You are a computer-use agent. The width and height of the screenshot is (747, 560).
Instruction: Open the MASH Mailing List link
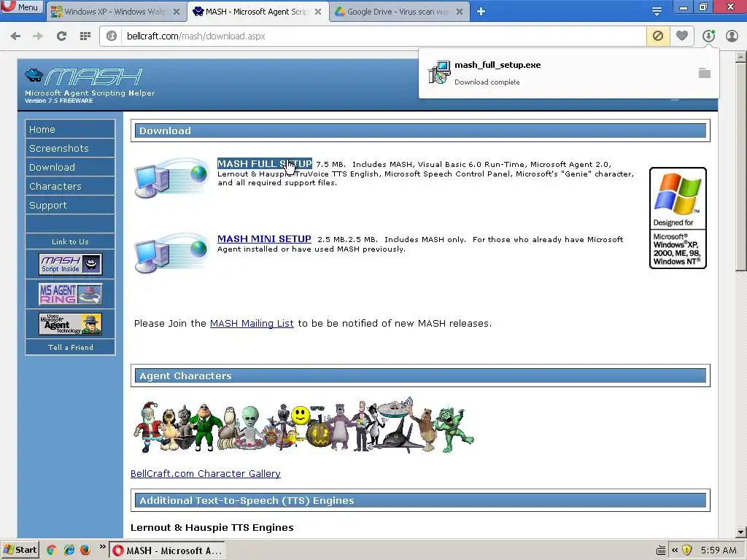tap(252, 323)
